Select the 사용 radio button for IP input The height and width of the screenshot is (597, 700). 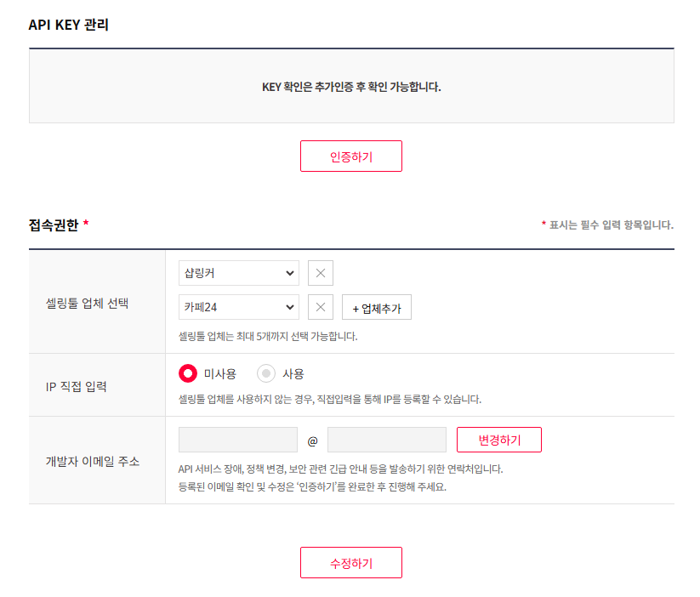coord(266,373)
